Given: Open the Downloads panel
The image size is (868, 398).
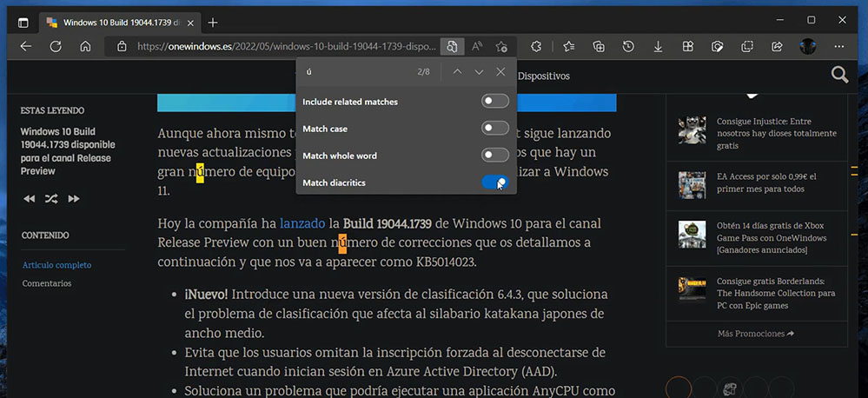Looking at the screenshot, I should coord(658,47).
